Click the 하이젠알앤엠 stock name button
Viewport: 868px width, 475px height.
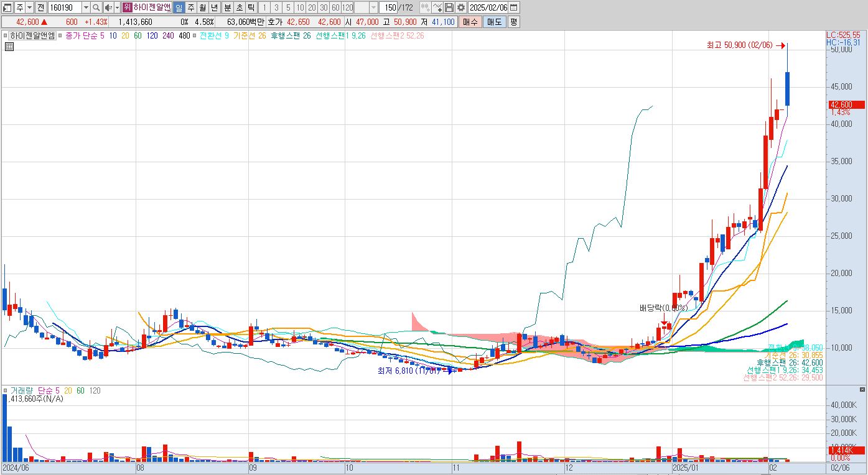(152, 7)
